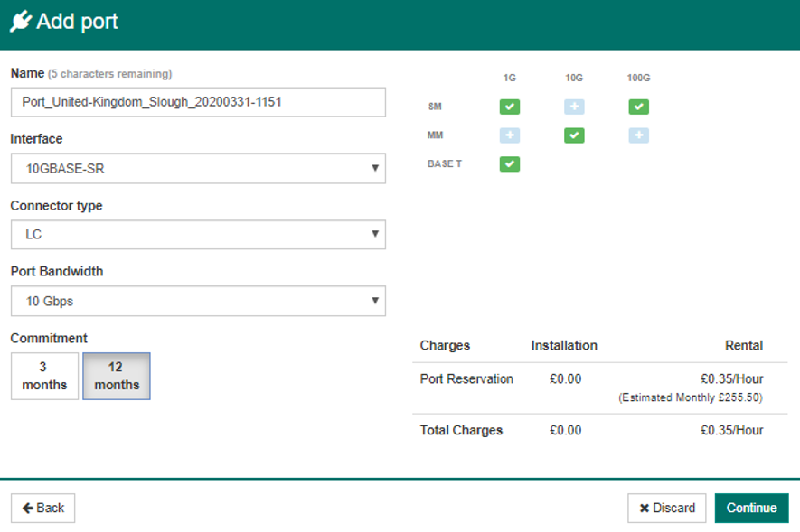Click the plus icon for SM at 10G
The image size is (800, 532).
pos(574,107)
